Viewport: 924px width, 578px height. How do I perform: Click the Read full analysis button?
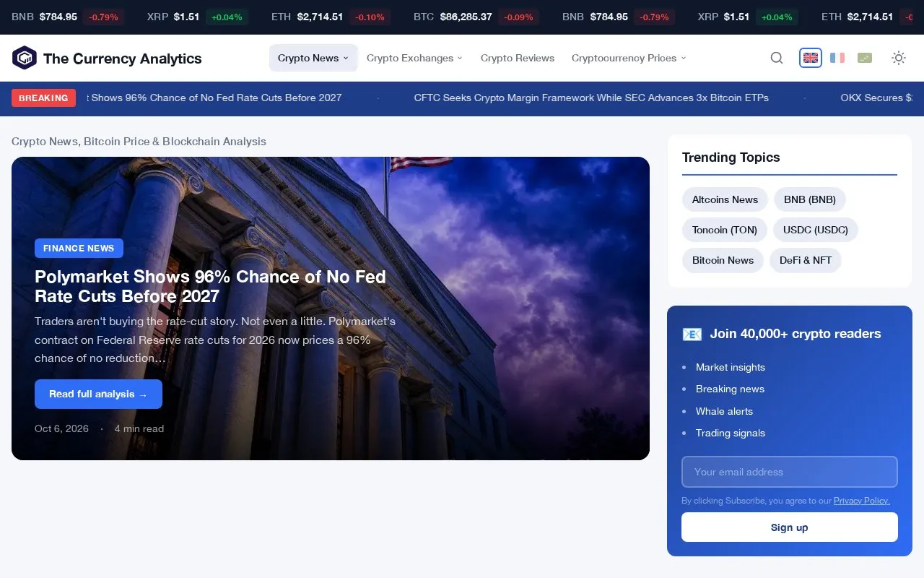(x=98, y=394)
